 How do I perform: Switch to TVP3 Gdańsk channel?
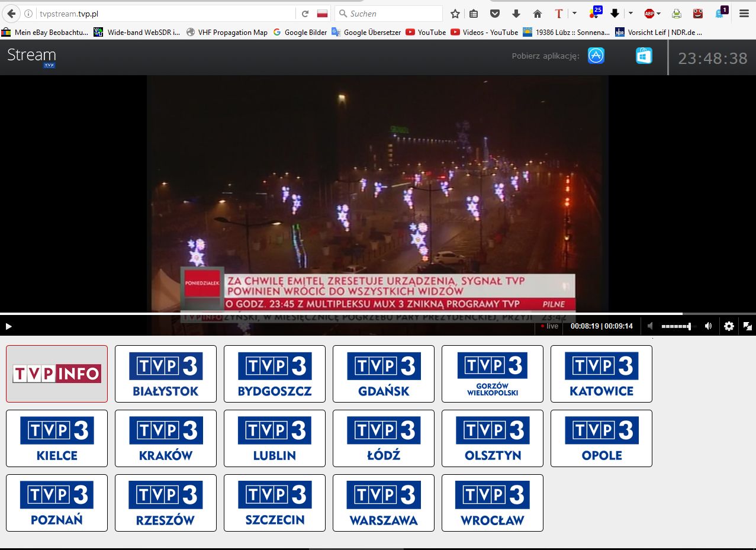[x=384, y=374]
